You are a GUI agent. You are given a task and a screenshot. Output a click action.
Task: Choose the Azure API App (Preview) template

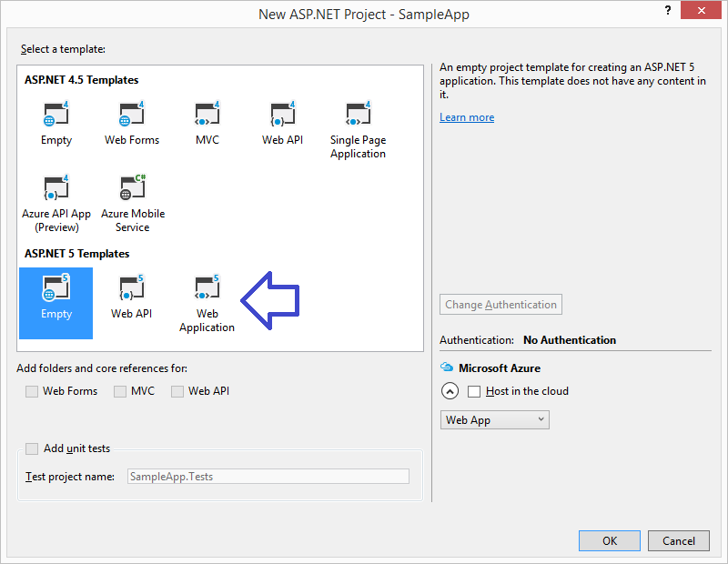pos(56,204)
